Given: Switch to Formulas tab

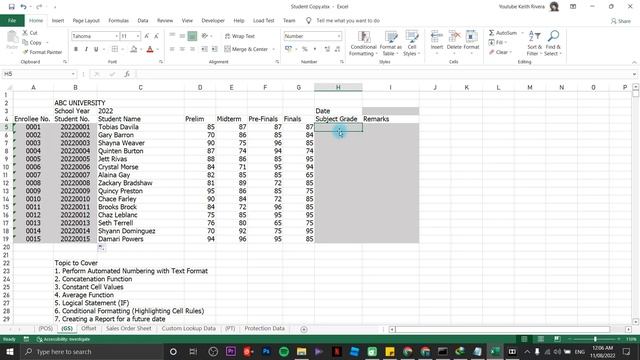Looking at the screenshot, I should point(118,20).
